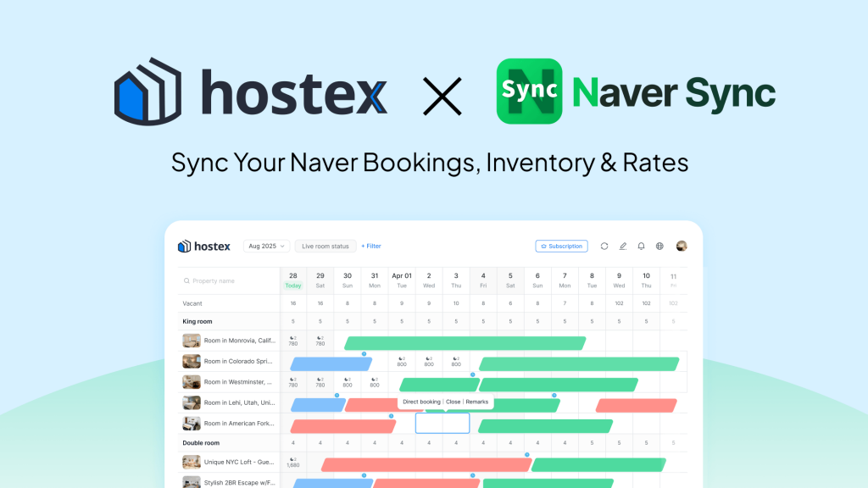Open Room in Lehi, Utah thumbnail
This screenshot has height=488, width=868.
pos(192,402)
